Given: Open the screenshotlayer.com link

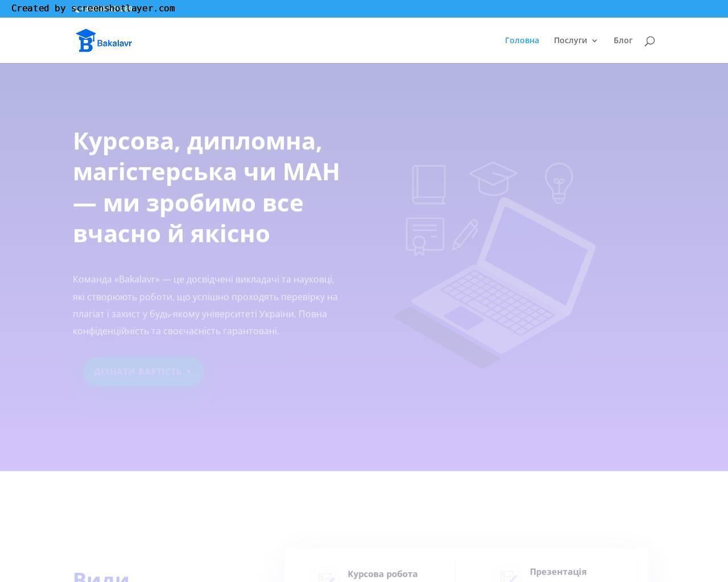Looking at the screenshot, I should coord(124,9).
